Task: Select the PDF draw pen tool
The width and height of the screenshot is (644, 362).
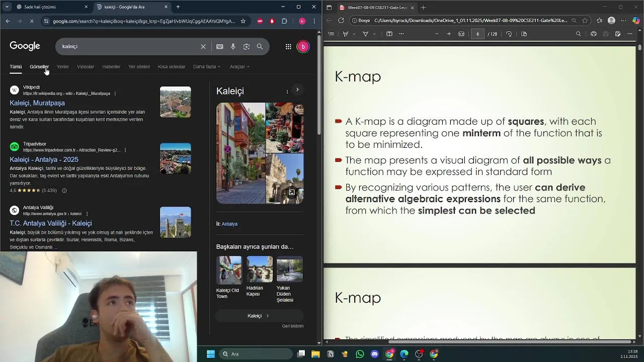Action: (x=365, y=34)
